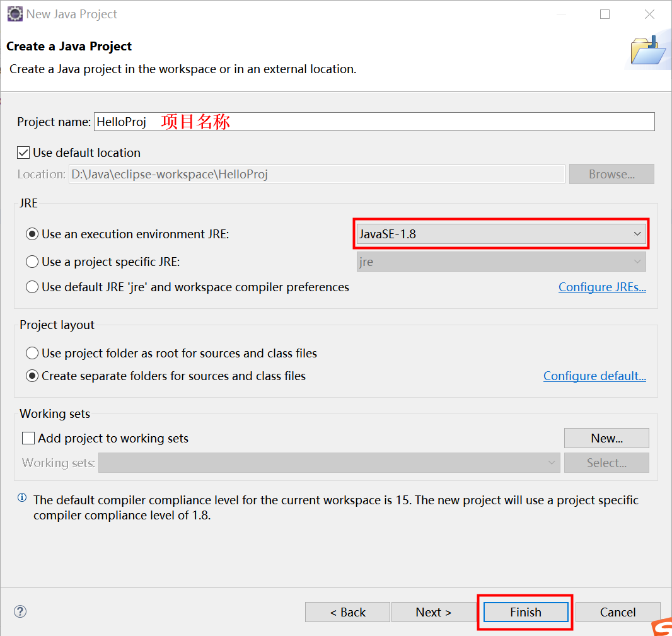
Task: Click the Cancel button
Action: pyautogui.click(x=618, y=612)
